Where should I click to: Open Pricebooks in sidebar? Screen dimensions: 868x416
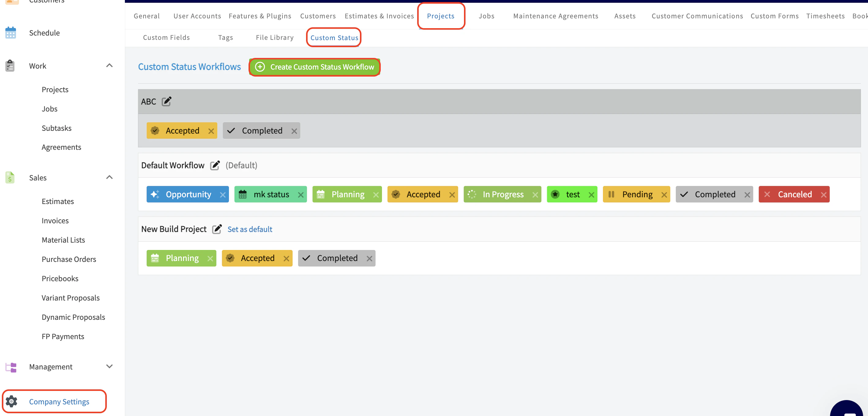60,278
